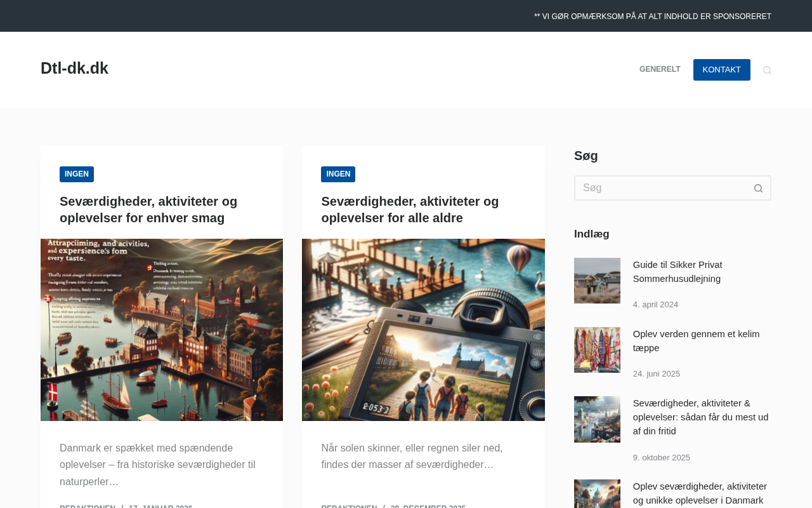This screenshot has width=812, height=508.
Task: Open the Generelt menu item
Action: [660, 70]
